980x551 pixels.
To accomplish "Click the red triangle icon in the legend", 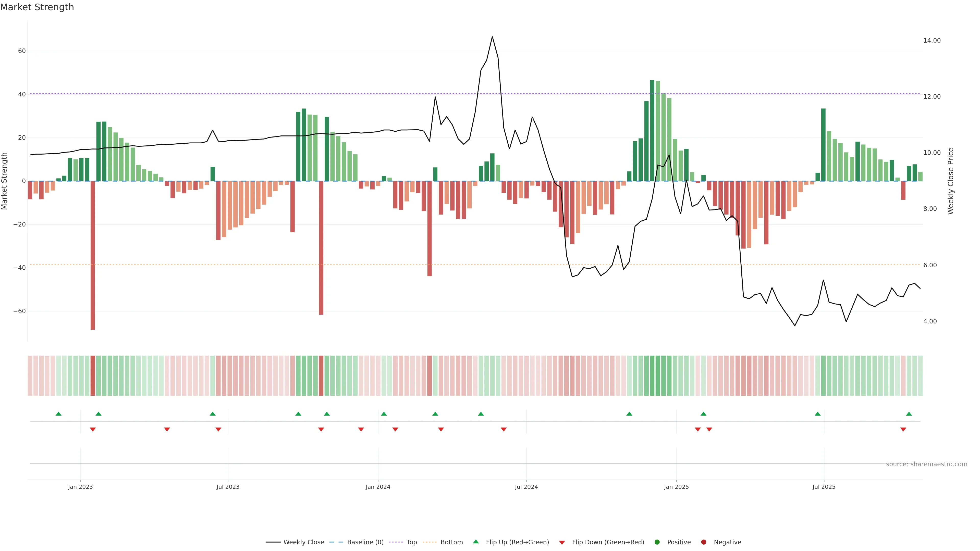I will [x=562, y=542].
